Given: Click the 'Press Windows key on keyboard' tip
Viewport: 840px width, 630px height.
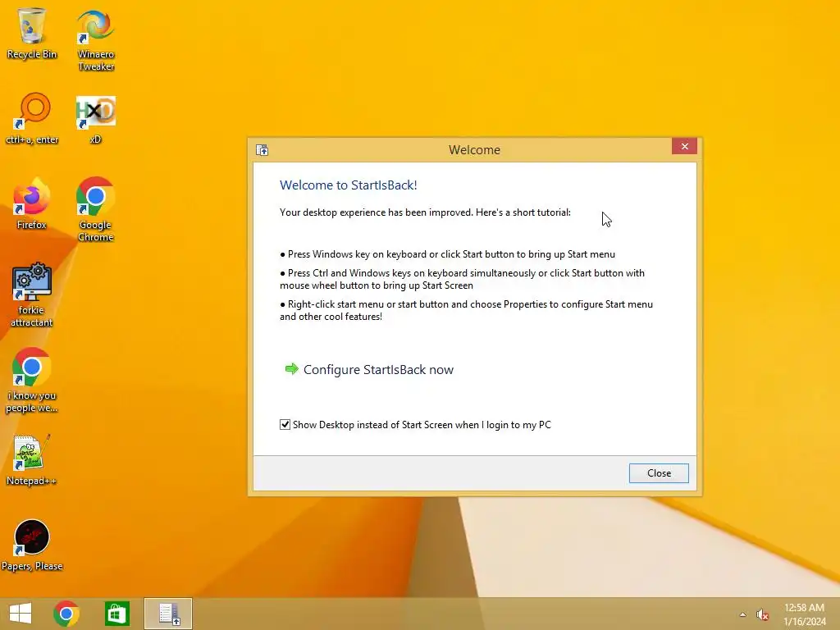Looking at the screenshot, I should click(447, 254).
